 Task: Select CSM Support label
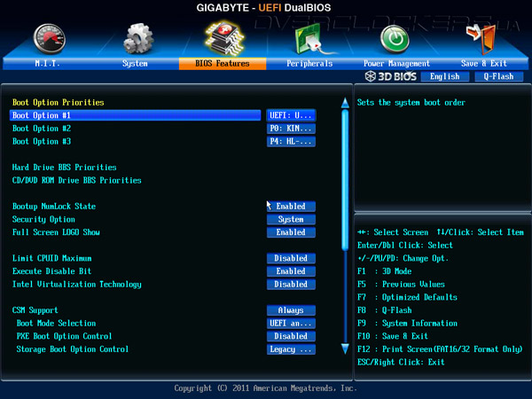35,310
